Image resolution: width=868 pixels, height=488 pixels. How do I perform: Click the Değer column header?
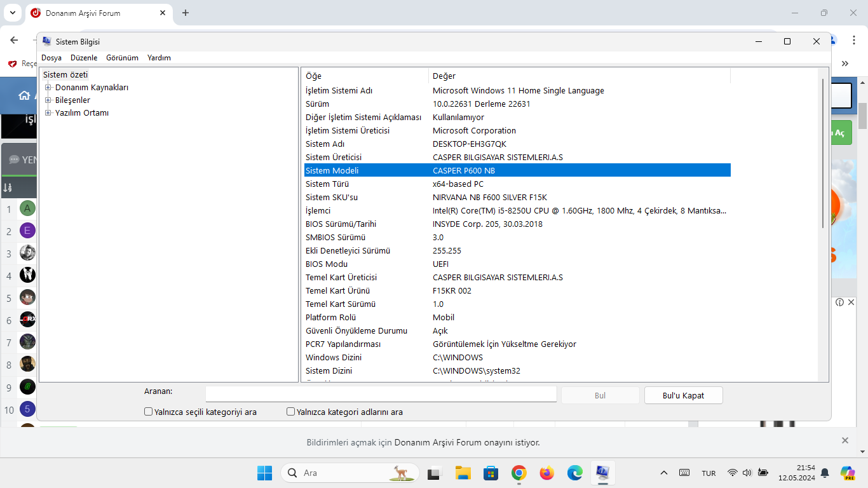(580, 76)
